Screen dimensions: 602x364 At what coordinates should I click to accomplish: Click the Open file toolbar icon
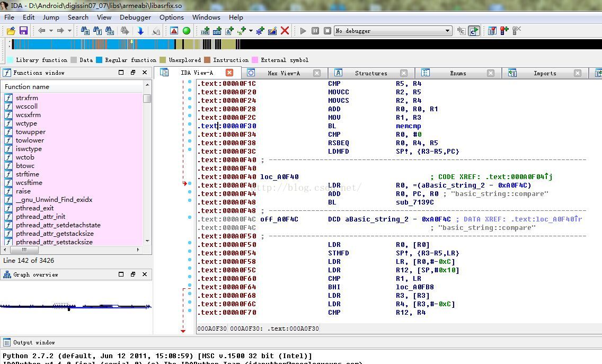(x=11, y=31)
